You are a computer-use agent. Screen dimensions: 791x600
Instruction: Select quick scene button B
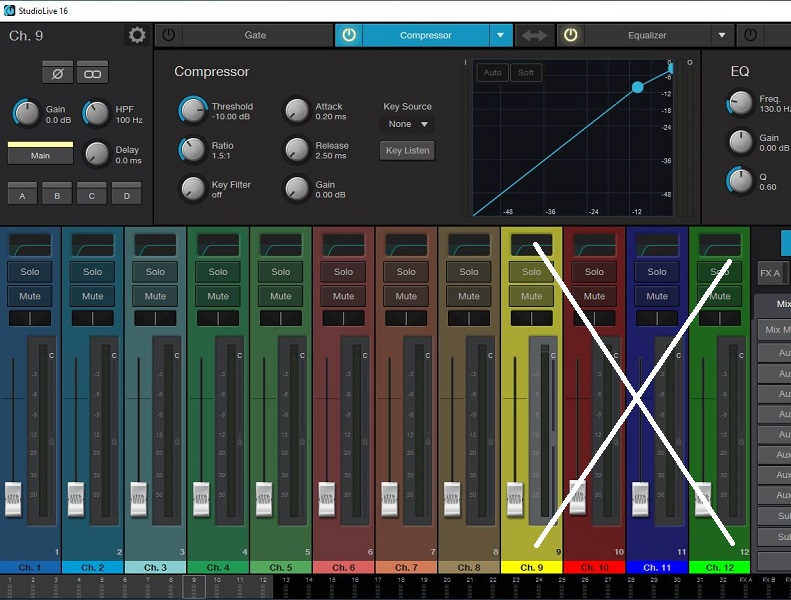[x=57, y=193]
